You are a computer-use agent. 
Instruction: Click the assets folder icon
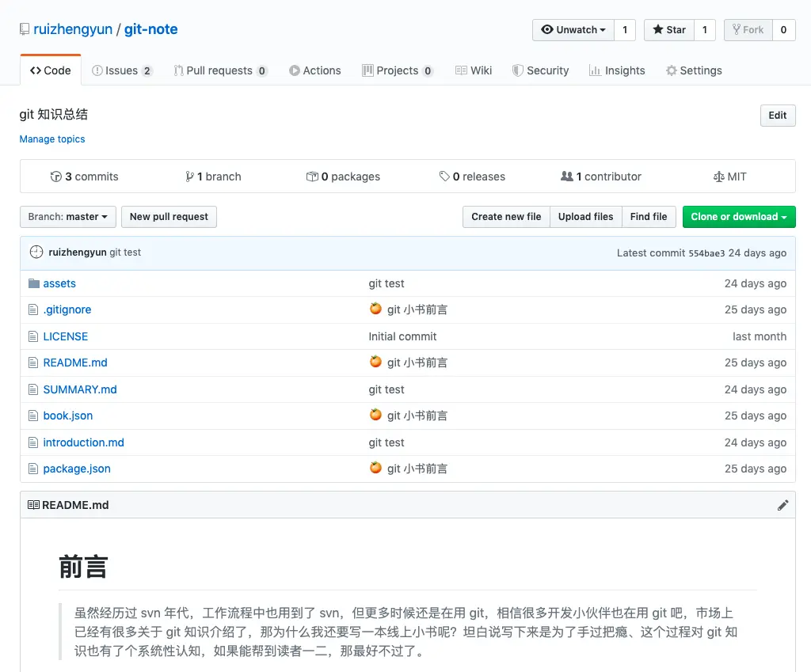pos(33,283)
